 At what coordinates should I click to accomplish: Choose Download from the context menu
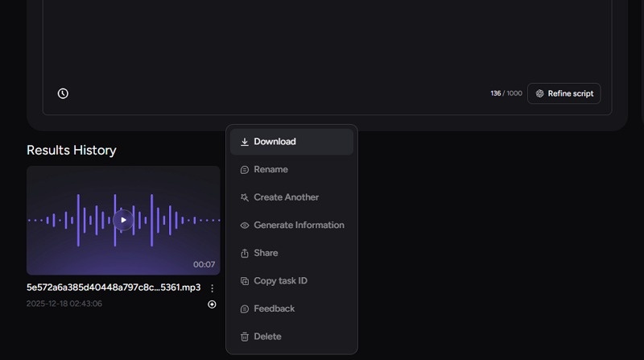[291, 142]
